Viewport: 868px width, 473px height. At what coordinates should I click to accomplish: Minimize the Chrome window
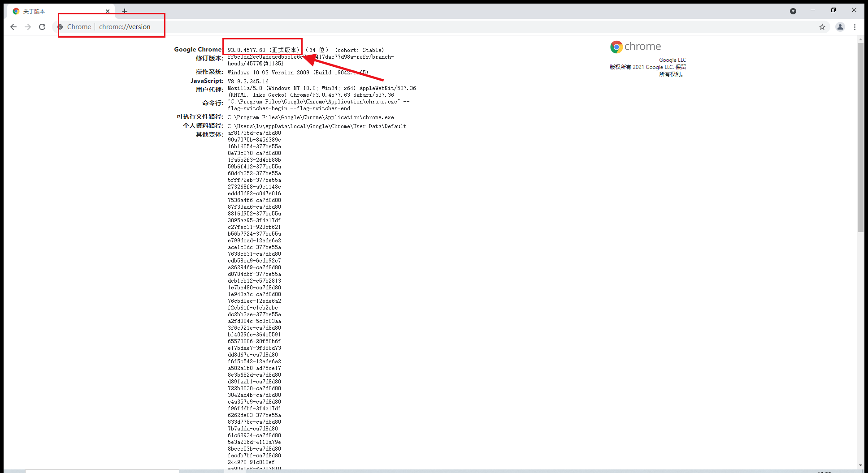pyautogui.click(x=813, y=10)
